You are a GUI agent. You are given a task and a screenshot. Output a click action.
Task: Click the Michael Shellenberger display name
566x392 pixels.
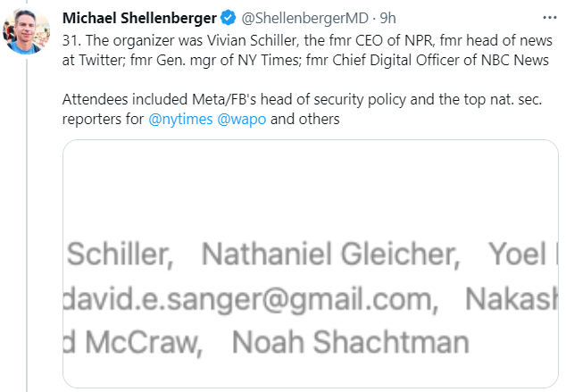138,20
